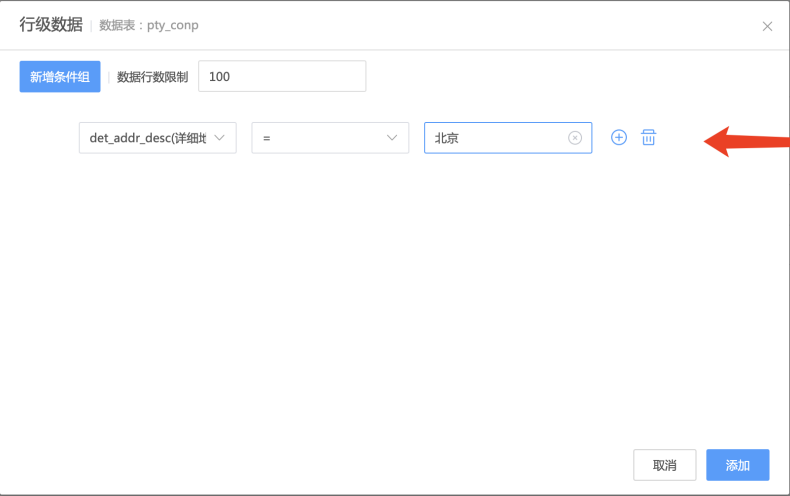Click the 数据行数限制 label
This screenshot has width=790, height=496.
pyautogui.click(x=153, y=77)
